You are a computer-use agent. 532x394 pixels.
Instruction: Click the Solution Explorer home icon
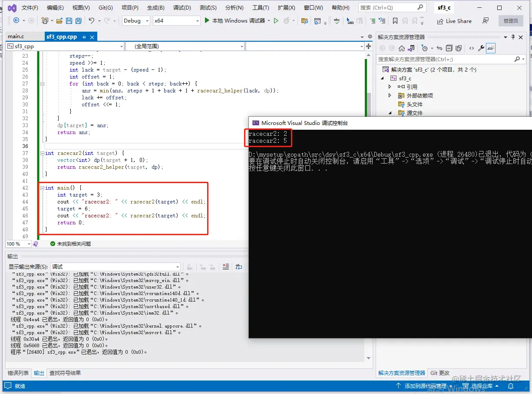click(402, 48)
